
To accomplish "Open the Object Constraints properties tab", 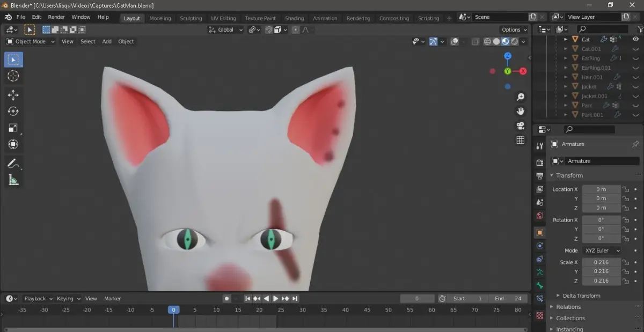I will [x=540, y=259].
